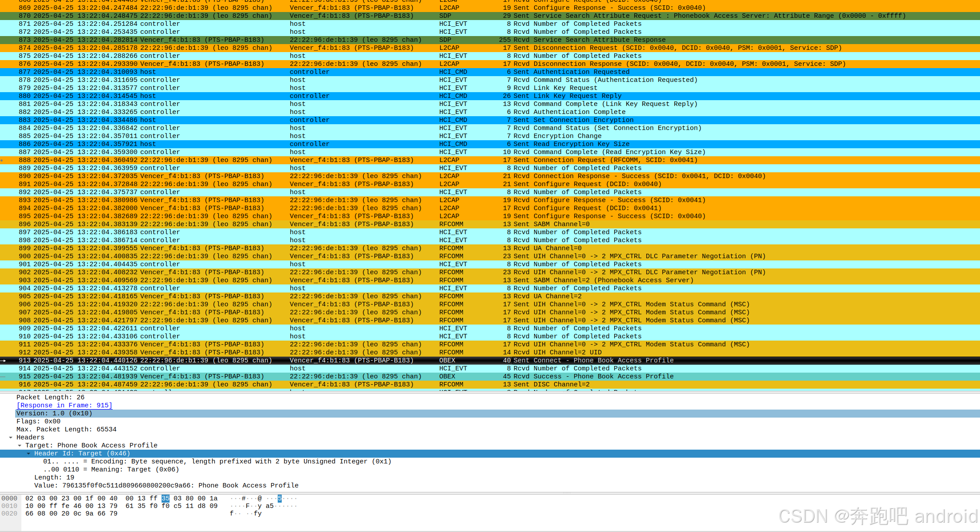
Task: Select the Version: 1.0 (0x10) field
Action: (54, 414)
